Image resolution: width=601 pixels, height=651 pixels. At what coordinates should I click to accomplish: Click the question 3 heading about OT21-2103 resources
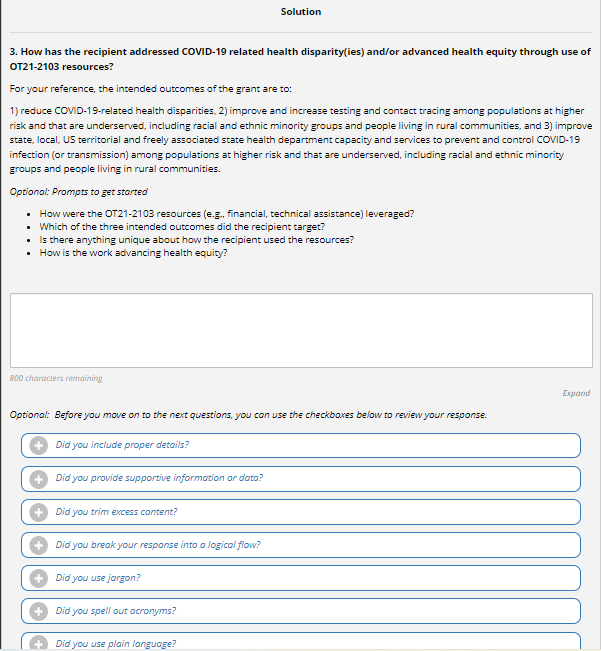[299, 58]
